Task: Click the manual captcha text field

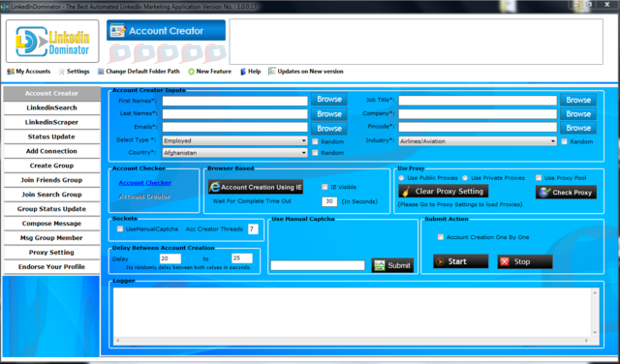Action: click(x=318, y=265)
